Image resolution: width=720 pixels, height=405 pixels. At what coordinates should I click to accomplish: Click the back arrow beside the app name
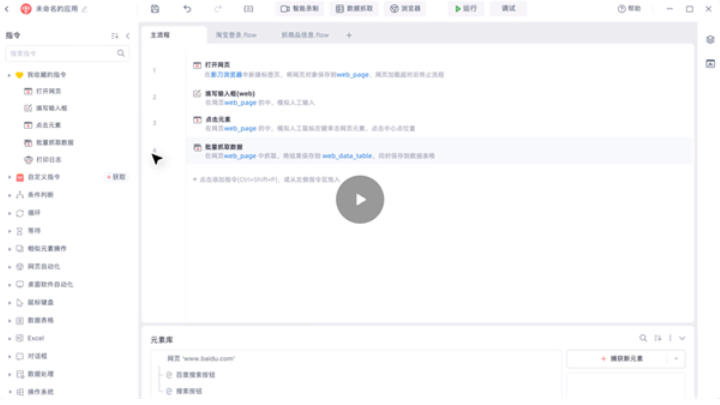click(x=7, y=8)
